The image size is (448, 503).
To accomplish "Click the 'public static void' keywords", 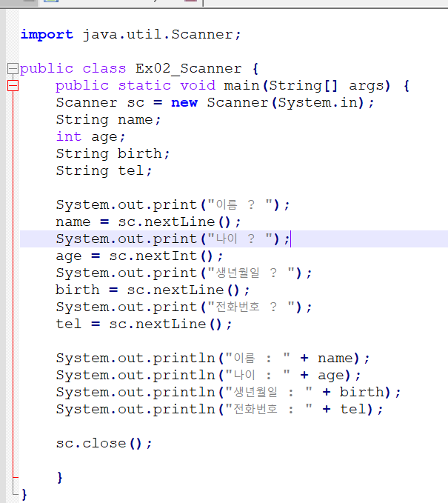I will click(x=136, y=86).
